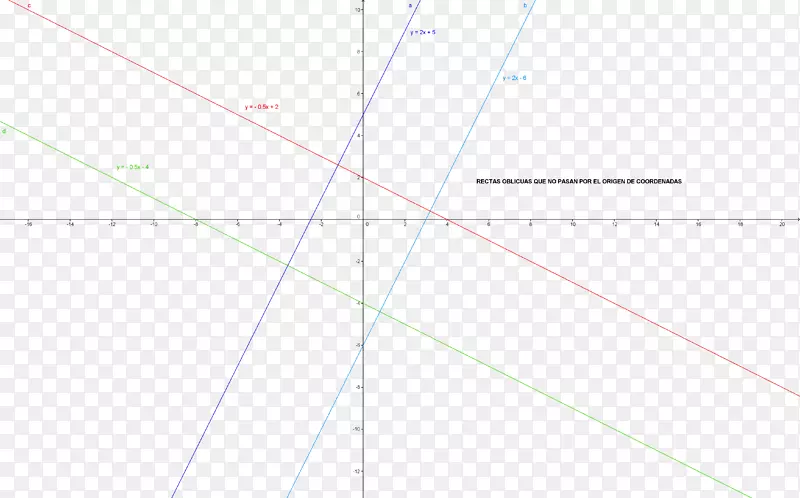Image resolution: width=800 pixels, height=498 pixels.
Task: Select the light blue label y = 2x - 6
Action: point(514,77)
